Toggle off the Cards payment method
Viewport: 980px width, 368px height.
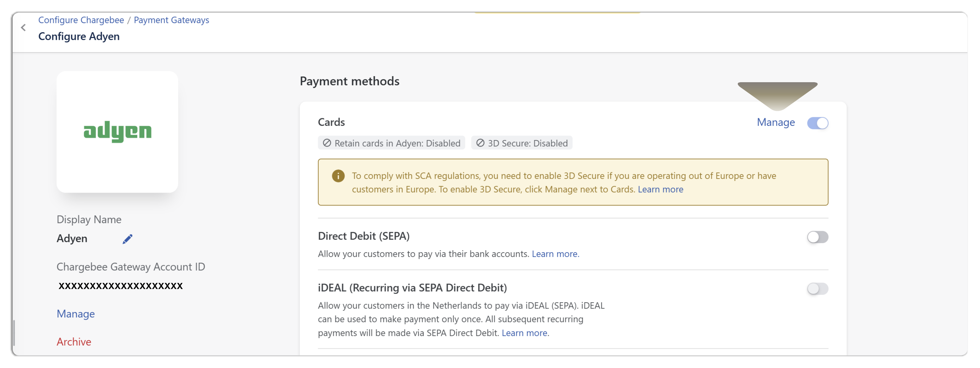[x=817, y=123]
